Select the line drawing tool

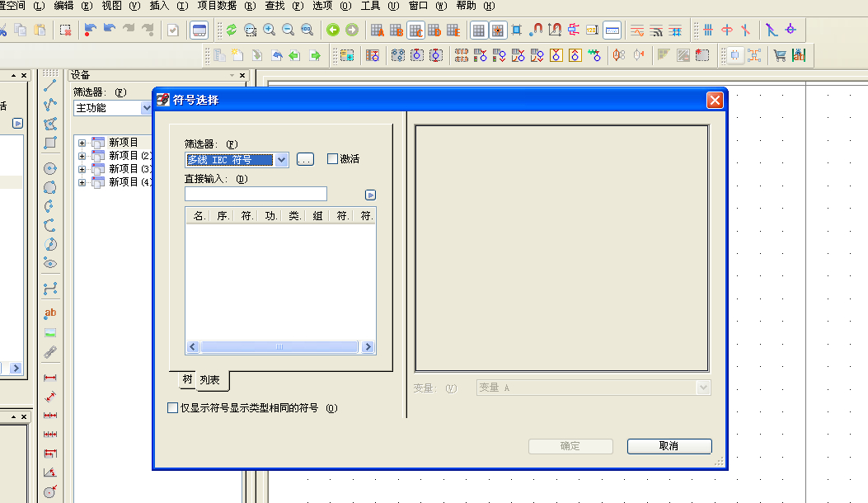[x=49, y=85]
